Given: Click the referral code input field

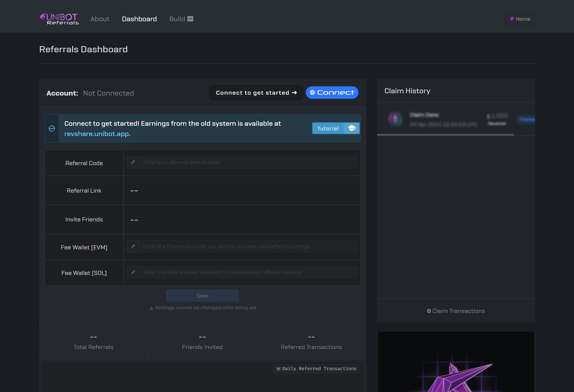Looking at the screenshot, I should click(248, 162).
